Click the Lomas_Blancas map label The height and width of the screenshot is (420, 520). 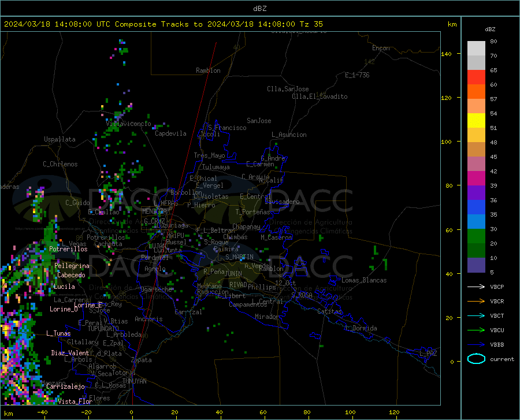364,280
